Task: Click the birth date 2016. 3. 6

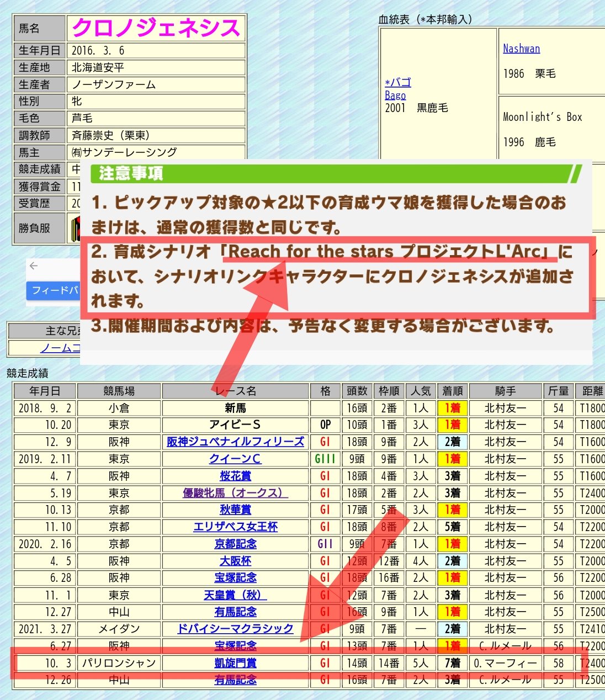Action: point(98,51)
